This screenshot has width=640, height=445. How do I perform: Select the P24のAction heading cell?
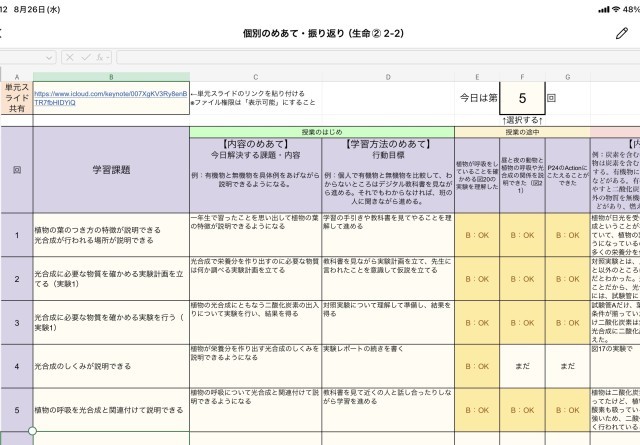[x=567, y=175]
